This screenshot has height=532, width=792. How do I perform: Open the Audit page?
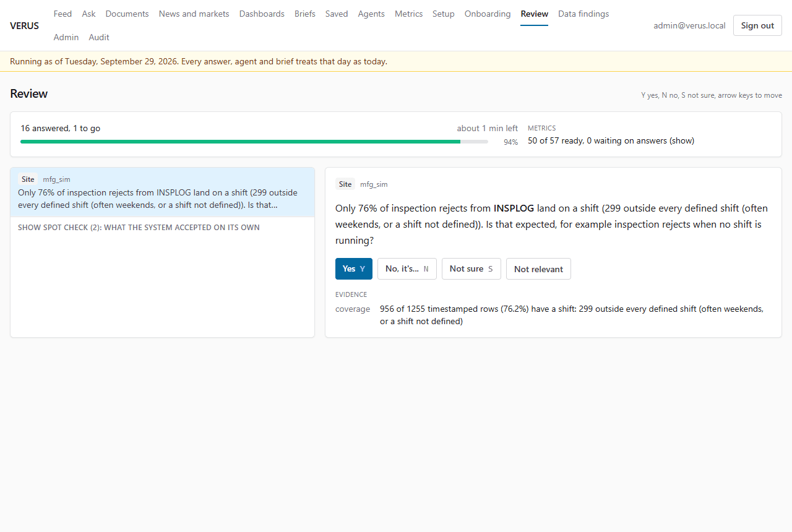click(x=99, y=37)
